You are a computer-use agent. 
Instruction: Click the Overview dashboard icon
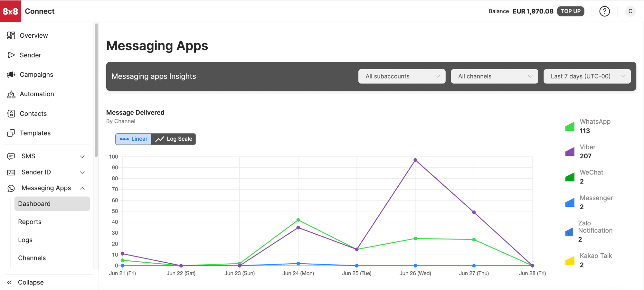11,35
